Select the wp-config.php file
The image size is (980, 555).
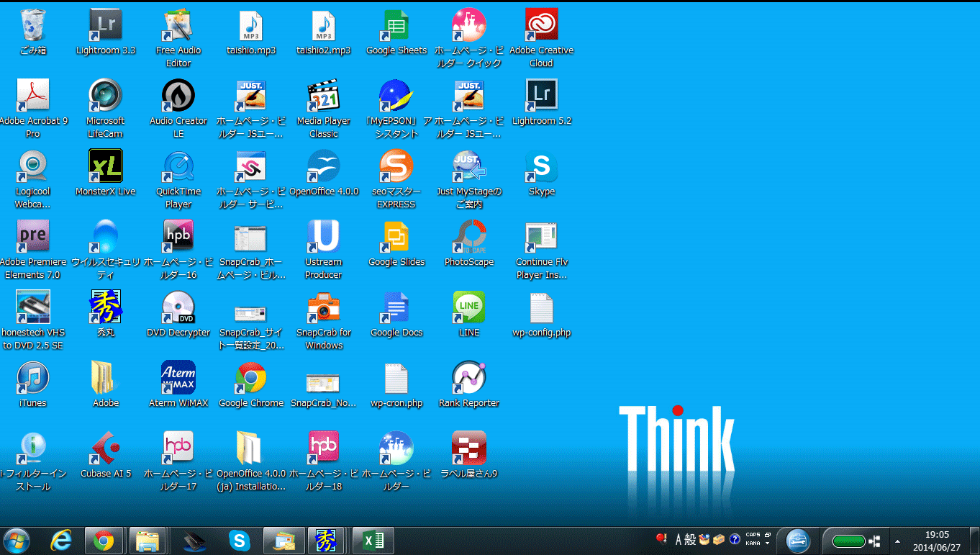542,315
